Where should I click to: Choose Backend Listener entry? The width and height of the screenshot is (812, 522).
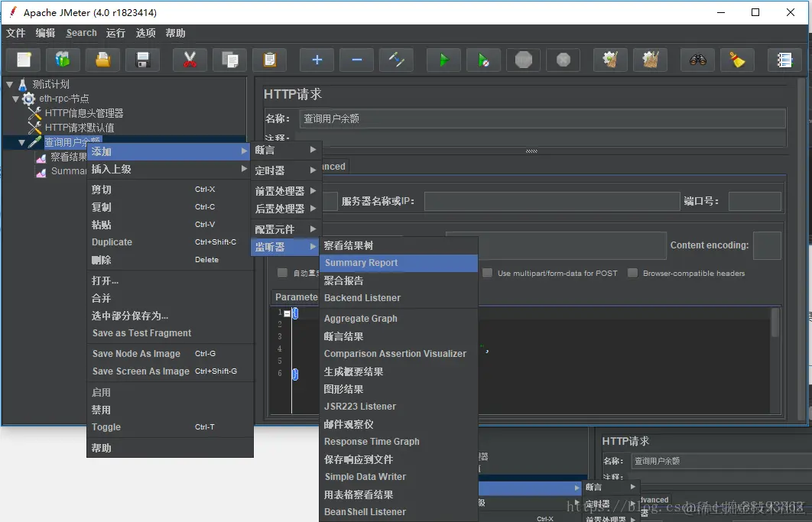click(398, 298)
